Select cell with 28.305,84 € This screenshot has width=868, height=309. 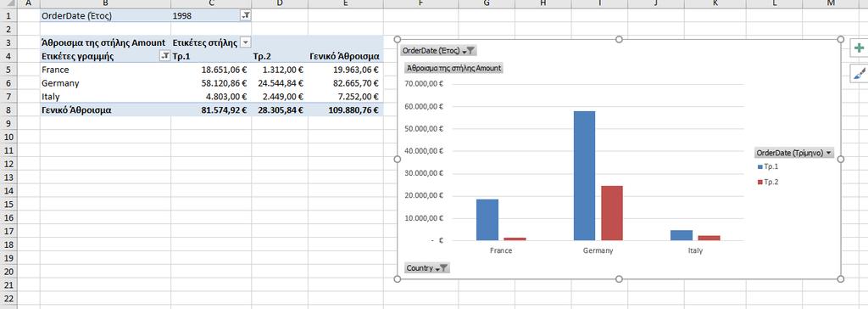pyautogui.click(x=280, y=110)
